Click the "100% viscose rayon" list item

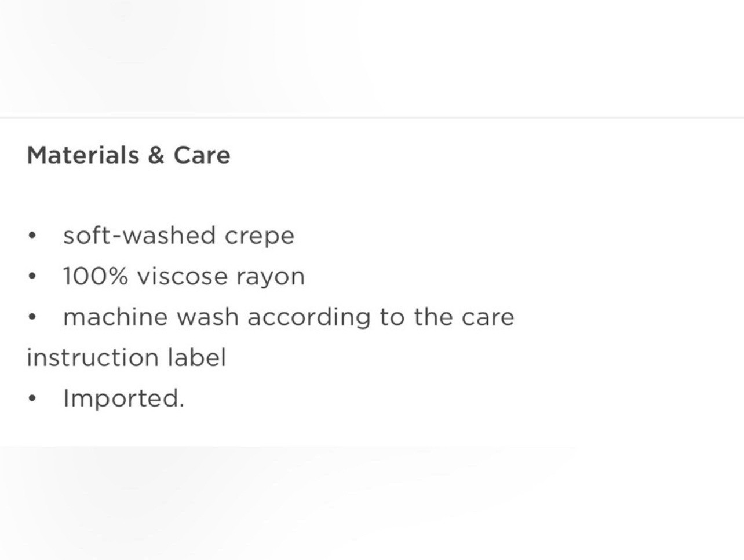184,277
